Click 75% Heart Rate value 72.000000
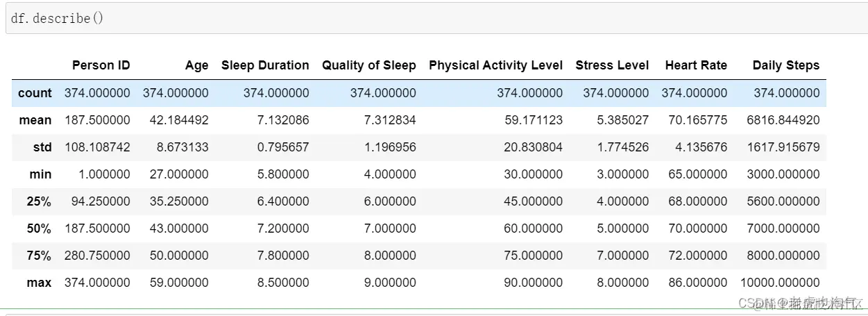This screenshot has height=316, width=868. point(698,256)
